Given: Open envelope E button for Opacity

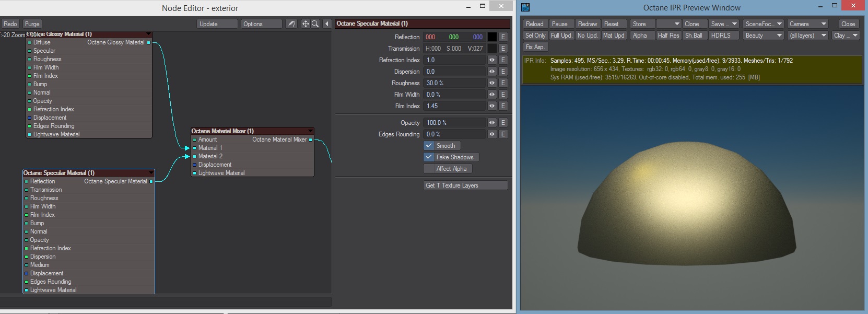Looking at the screenshot, I should 503,123.
